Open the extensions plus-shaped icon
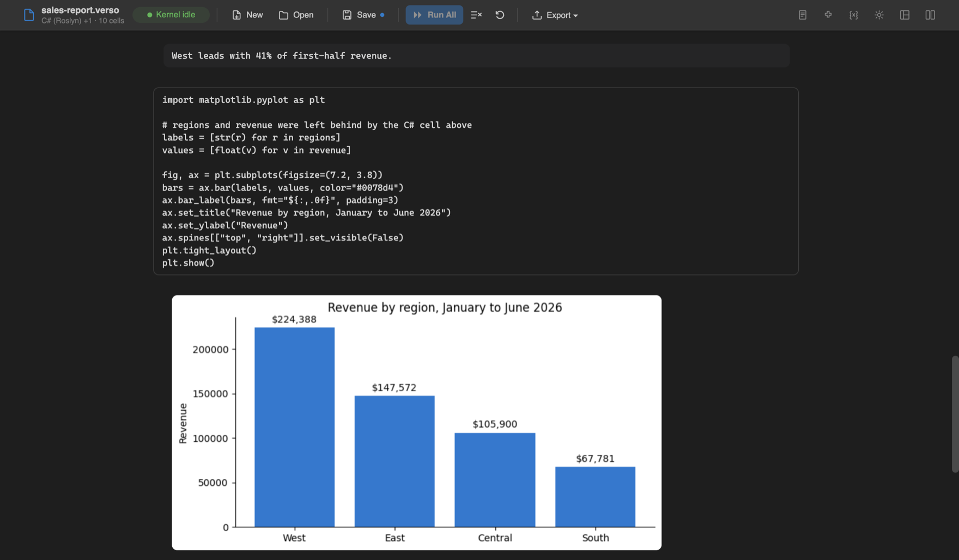Viewport: 959px width, 560px height. (828, 15)
